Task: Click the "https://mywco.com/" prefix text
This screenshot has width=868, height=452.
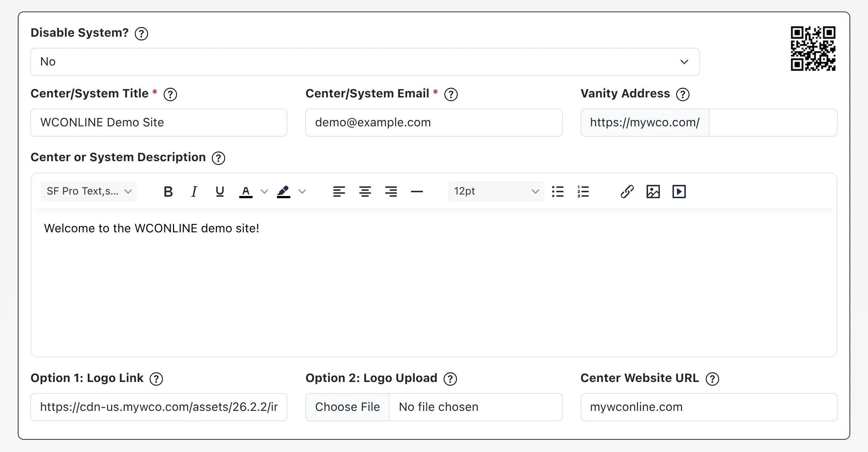Action: [645, 123]
